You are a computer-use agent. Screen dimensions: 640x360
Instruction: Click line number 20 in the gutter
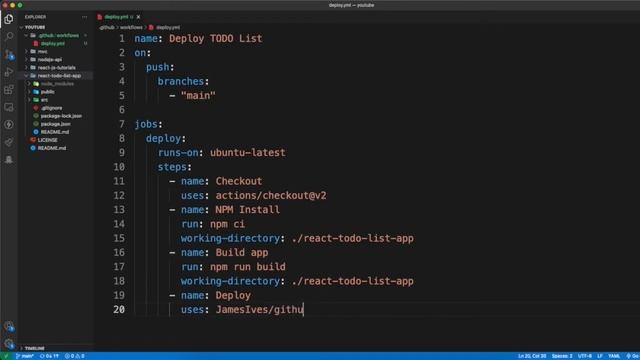pyautogui.click(x=119, y=309)
